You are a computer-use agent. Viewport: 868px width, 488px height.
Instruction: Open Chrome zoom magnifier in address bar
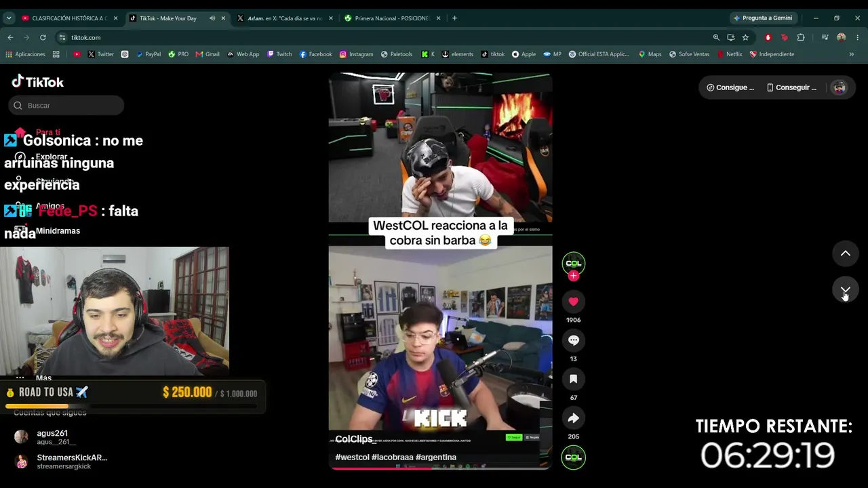tap(716, 37)
